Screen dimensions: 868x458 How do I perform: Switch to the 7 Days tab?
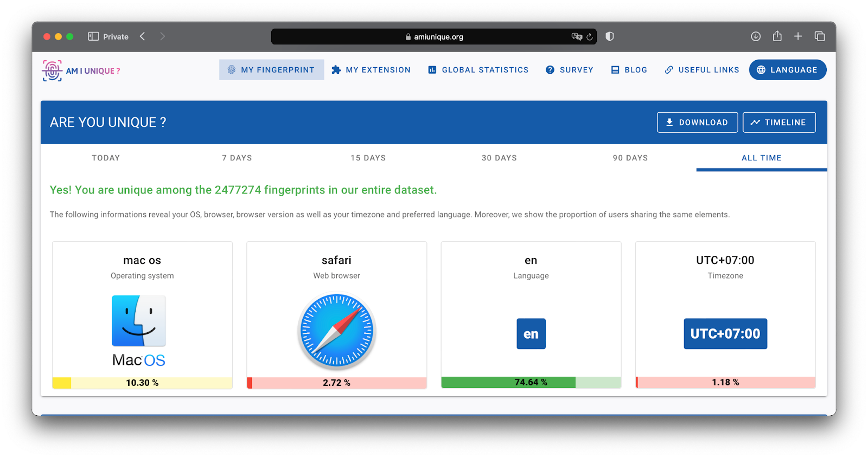237,158
